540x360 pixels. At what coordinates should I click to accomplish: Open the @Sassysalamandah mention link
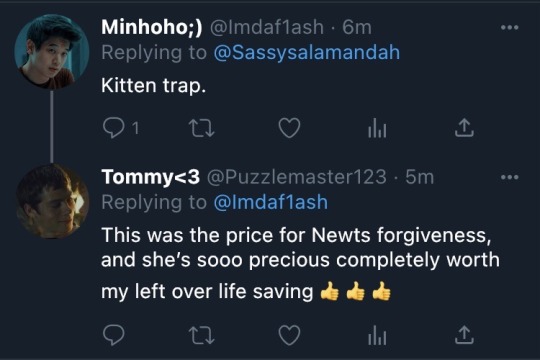[x=307, y=53]
